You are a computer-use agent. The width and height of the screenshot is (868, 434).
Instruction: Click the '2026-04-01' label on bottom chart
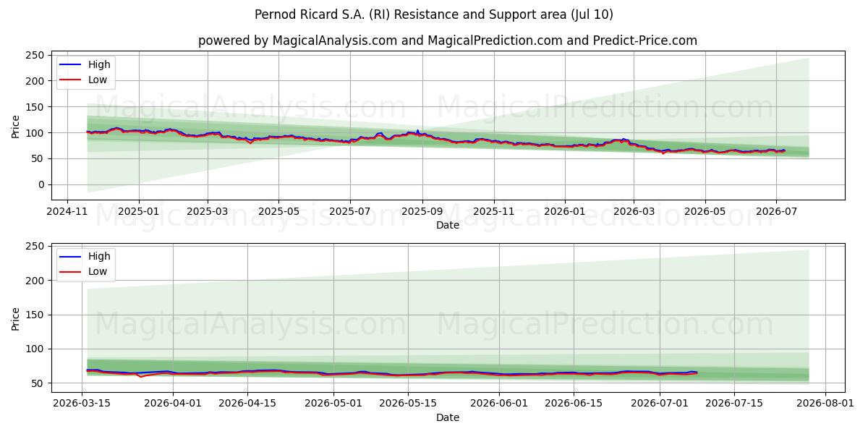(x=174, y=404)
